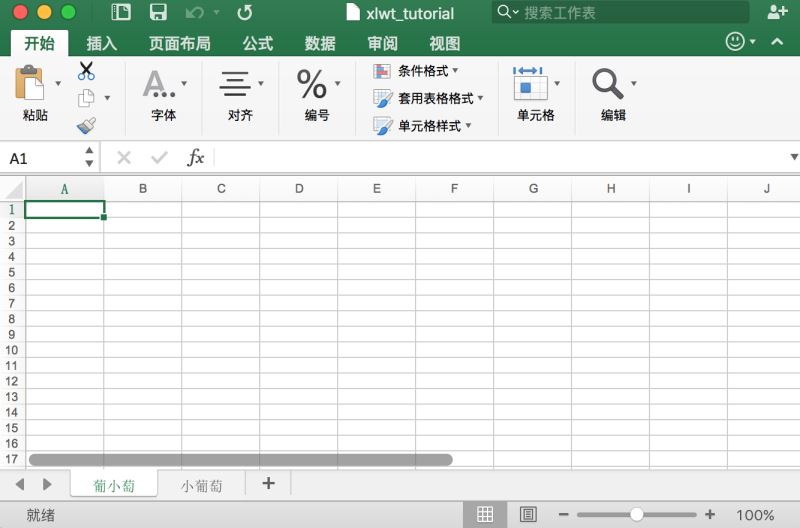
Task: Copy using the duplicate pages icon
Action: coord(86,98)
